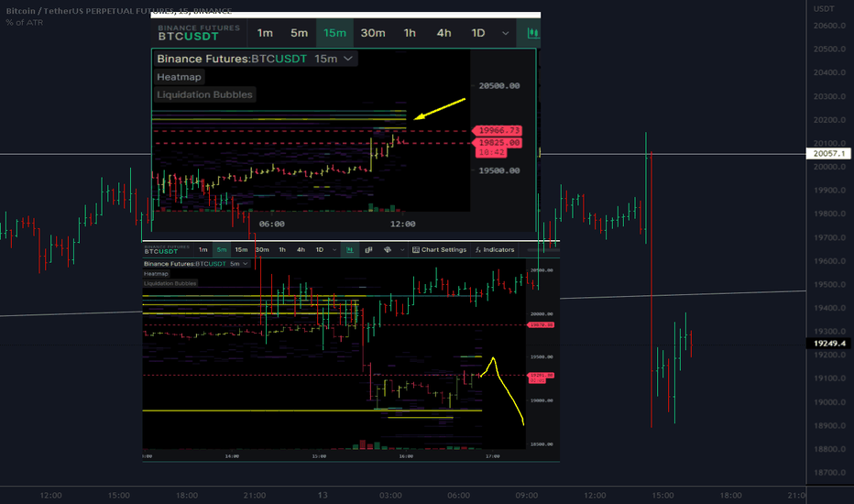
Task: Select active 15m timeframe in upper toolbar
Action: (334, 33)
